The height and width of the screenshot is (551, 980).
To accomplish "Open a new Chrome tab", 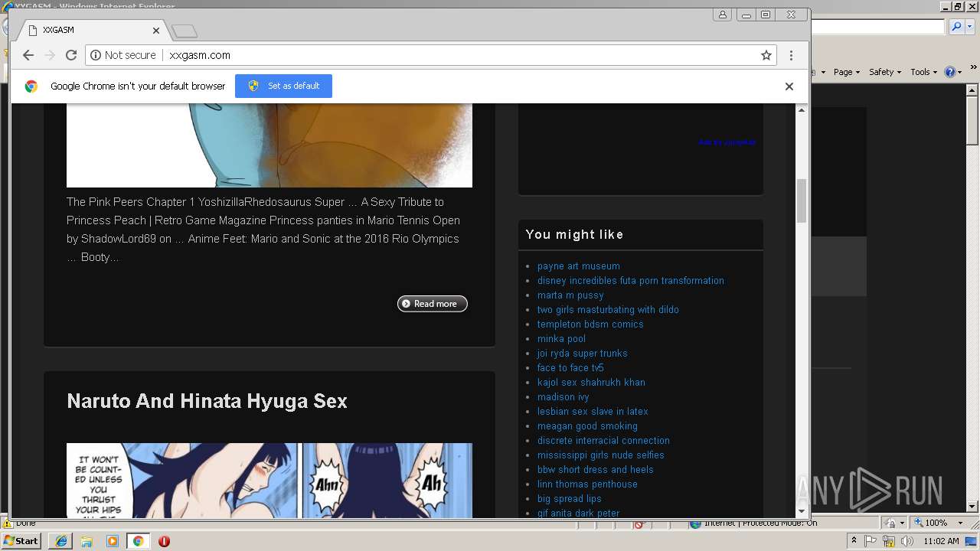I will click(x=185, y=31).
